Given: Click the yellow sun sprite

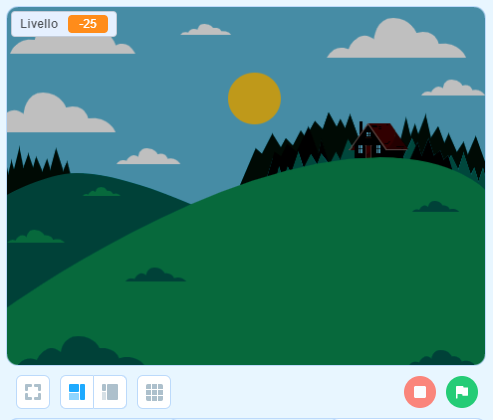Looking at the screenshot, I should tap(254, 98).
